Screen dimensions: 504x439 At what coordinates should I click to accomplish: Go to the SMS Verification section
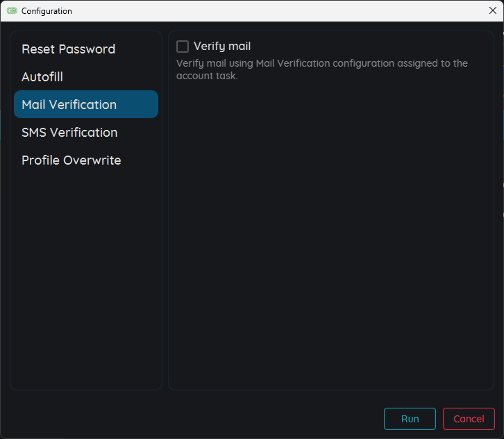pos(69,133)
